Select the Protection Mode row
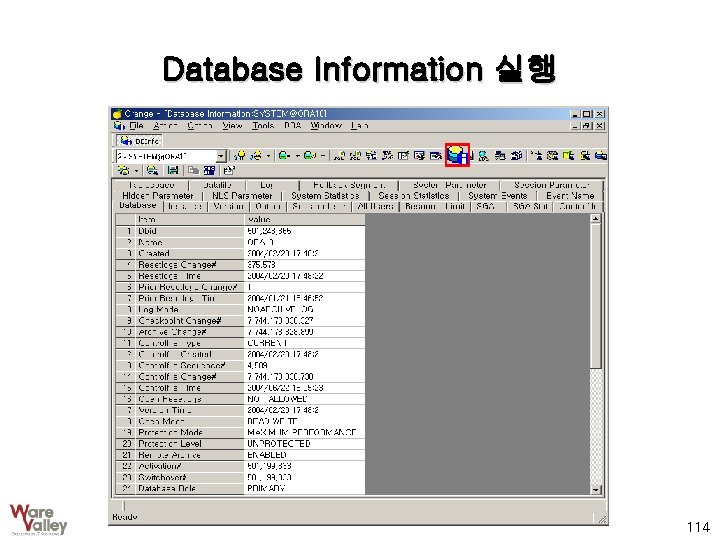720x540 pixels. [240, 433]
